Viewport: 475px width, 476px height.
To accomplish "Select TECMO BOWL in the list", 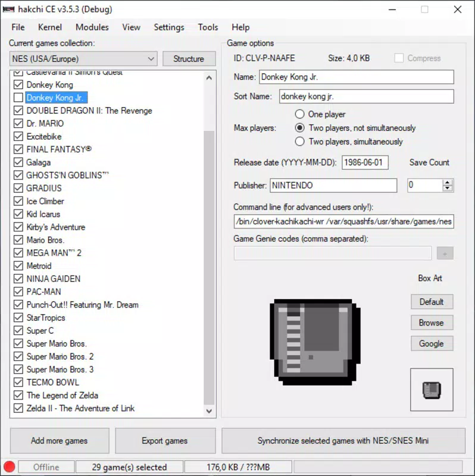I will (53, 382).
